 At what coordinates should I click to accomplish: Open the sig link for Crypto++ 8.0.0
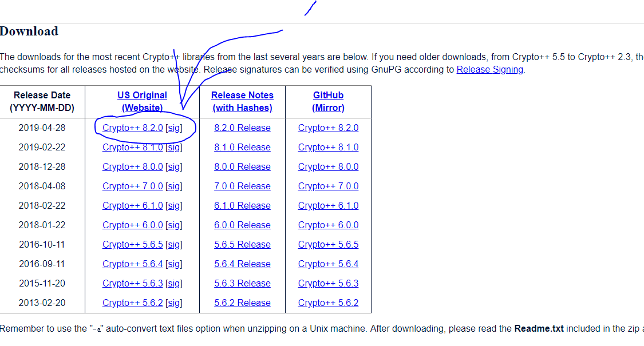click(173, 166)
